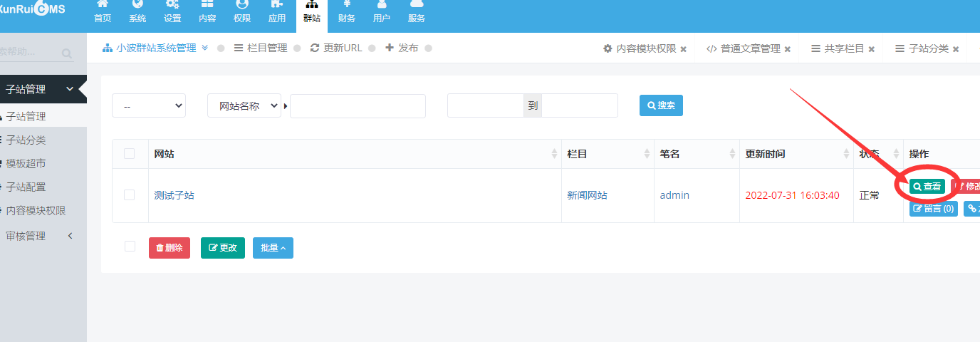This screenshot has width=980, height=342.
Task: Close the 普通文章管理 tab
Action: pos(788,49)
